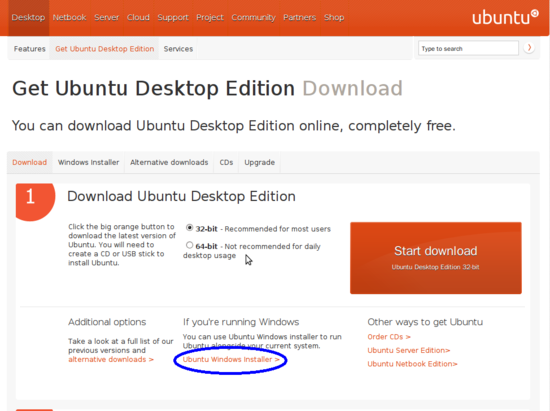Image resolution: width=550 pixels, height=411 pixels.
Task: Switch to the Alternative downloads tab
Action: click(x=169, y=162)
